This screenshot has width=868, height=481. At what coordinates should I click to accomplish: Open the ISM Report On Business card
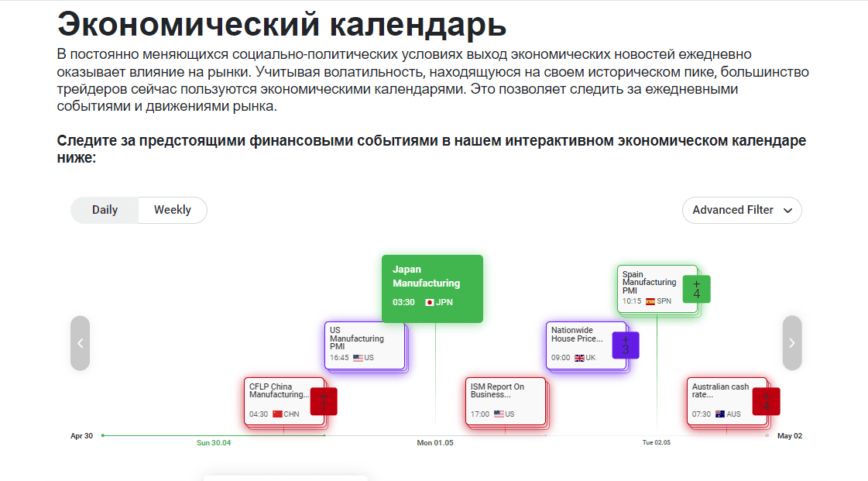(x=506, y=401)
